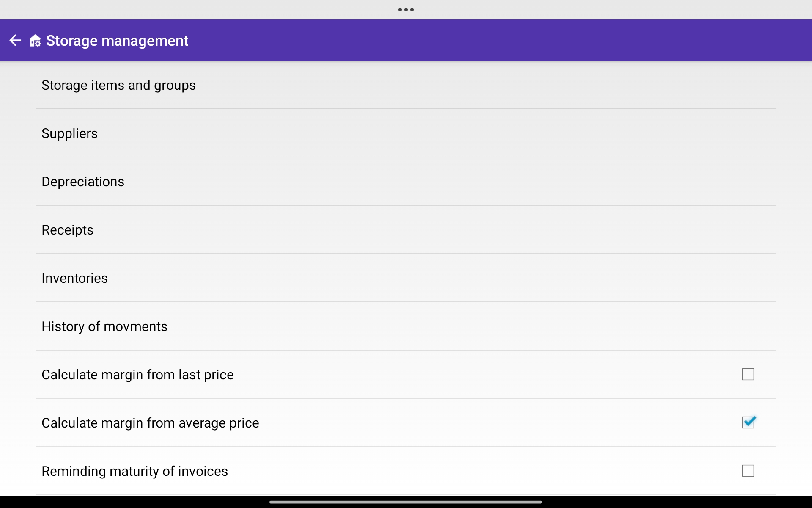Click the Storage management title text
This screenshot has width=812, height=508.
point(117,41)
